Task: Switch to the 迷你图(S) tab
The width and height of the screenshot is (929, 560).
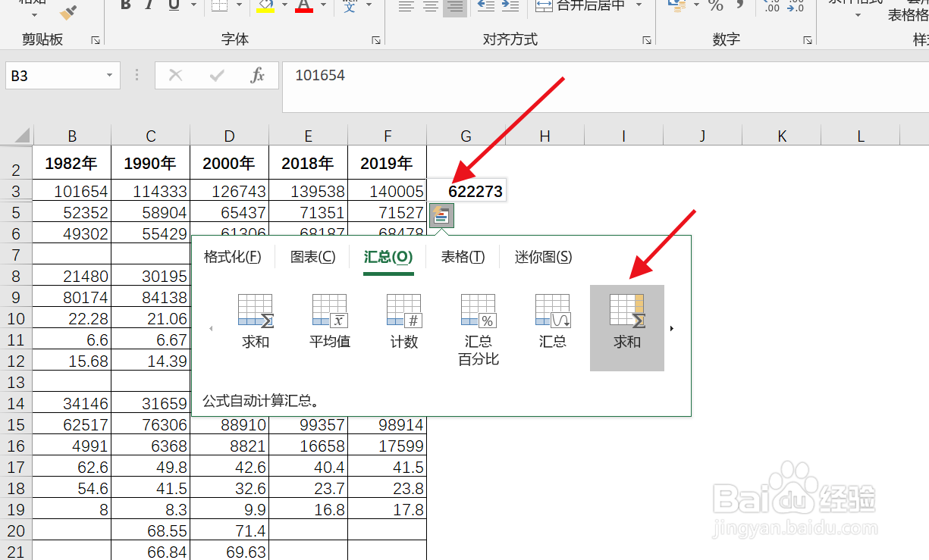Action: [x=543, y=257]
